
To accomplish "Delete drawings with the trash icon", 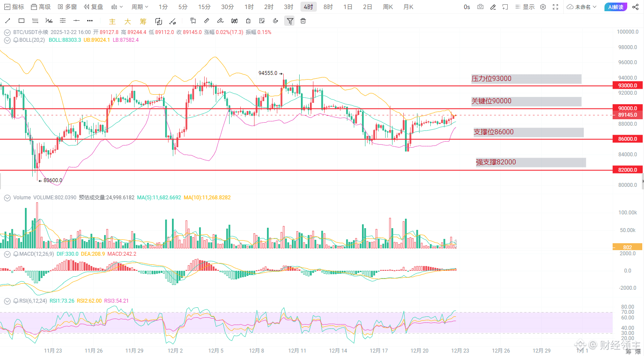I will [x=303, y=21].
